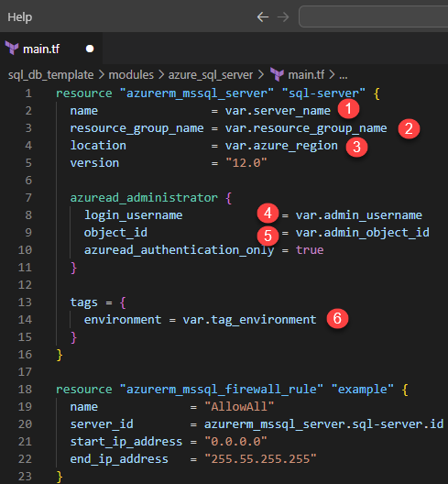Click red annotation marker number 6
This screenshot has width=448, height=484.
tap(337, 318)
